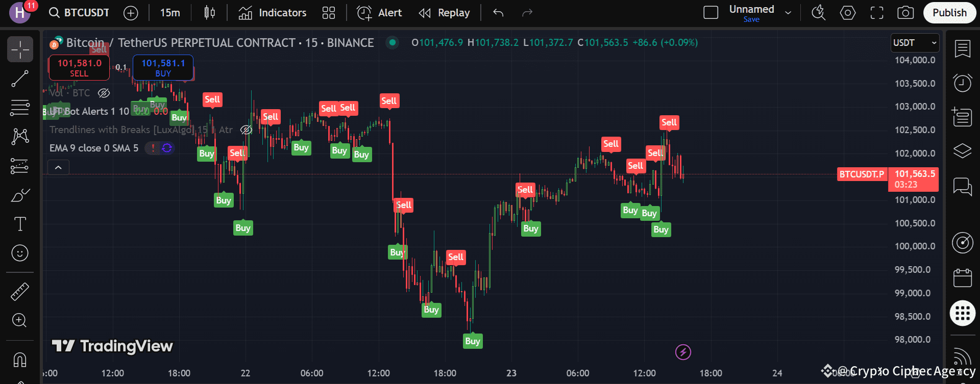Select the crosshair cursor tool
Screen dimensions: 980x384
[x=20, y=49]
